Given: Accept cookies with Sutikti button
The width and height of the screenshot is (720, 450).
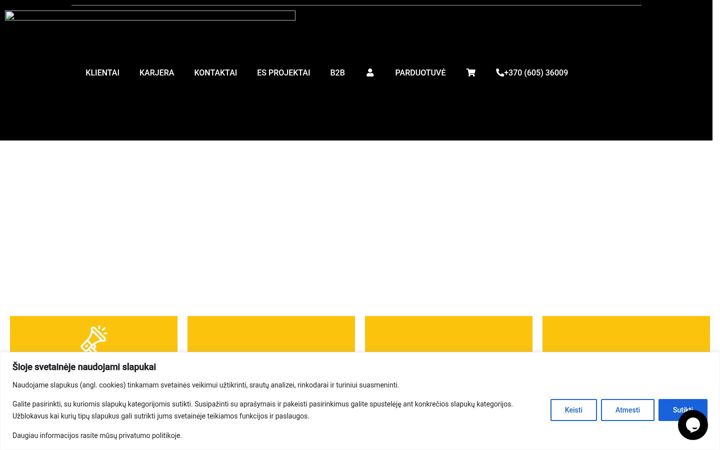Looking at the screenshot, I should click(683, 410).
